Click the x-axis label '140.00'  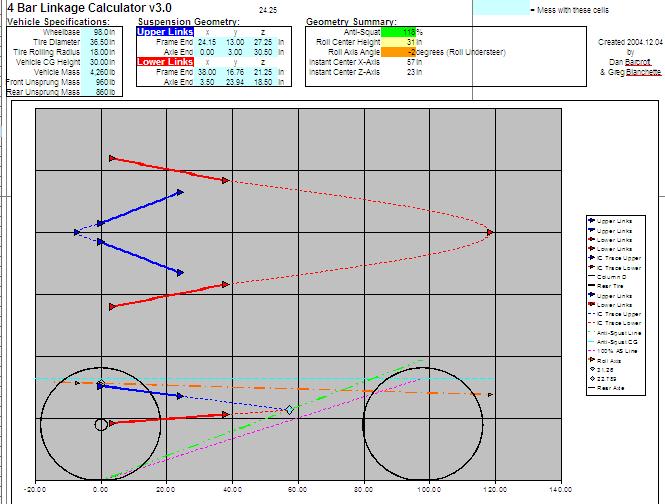(560, 490)
